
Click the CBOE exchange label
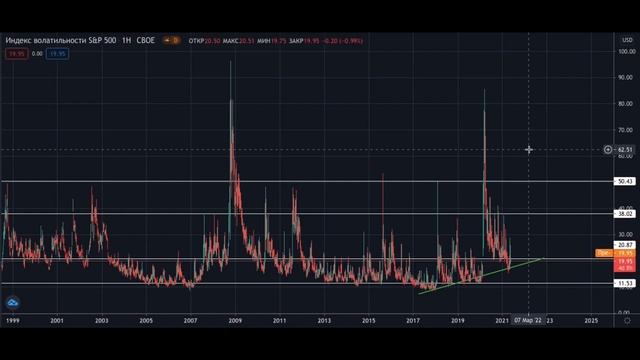[x=146, y=40]
